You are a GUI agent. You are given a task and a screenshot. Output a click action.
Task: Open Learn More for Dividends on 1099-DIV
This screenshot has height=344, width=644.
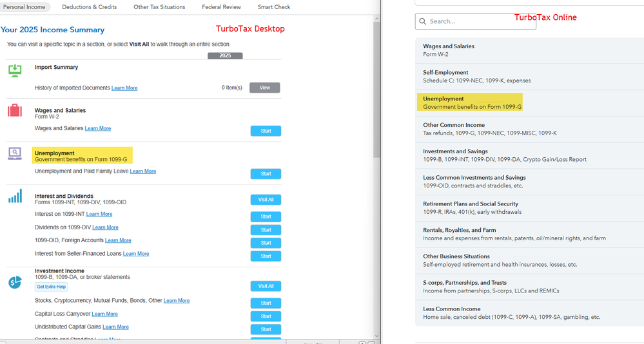point(105,227)
